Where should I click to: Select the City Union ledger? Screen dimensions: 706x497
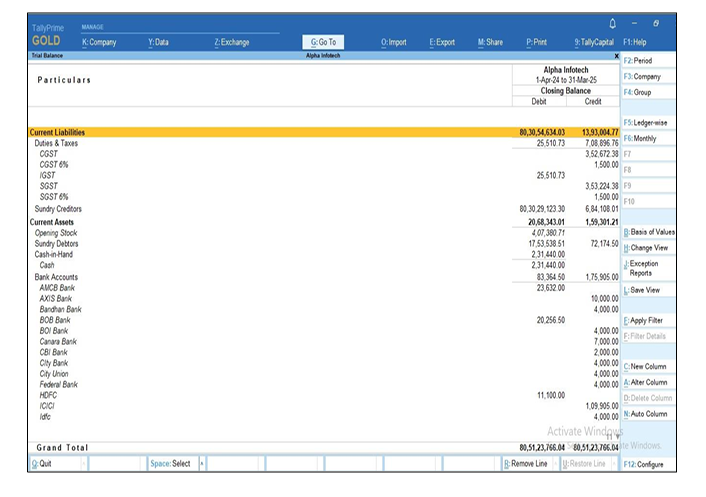click(x=324, y=374)
